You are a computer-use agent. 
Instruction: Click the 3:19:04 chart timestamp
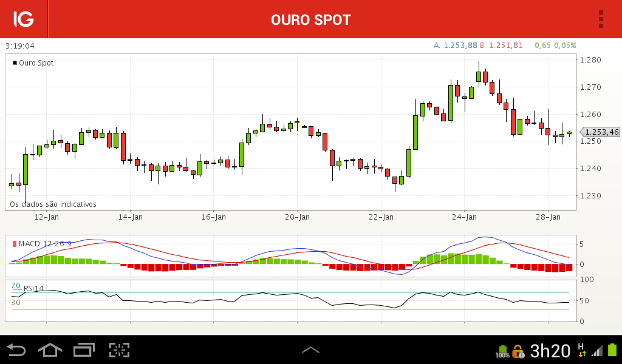point(20,46)
